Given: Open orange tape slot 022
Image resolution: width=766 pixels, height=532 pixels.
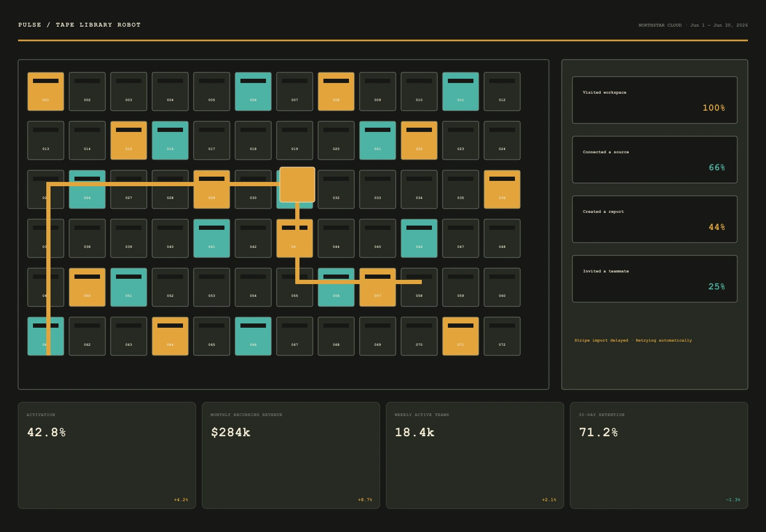Looking at the screenshot, I should 419,140.
